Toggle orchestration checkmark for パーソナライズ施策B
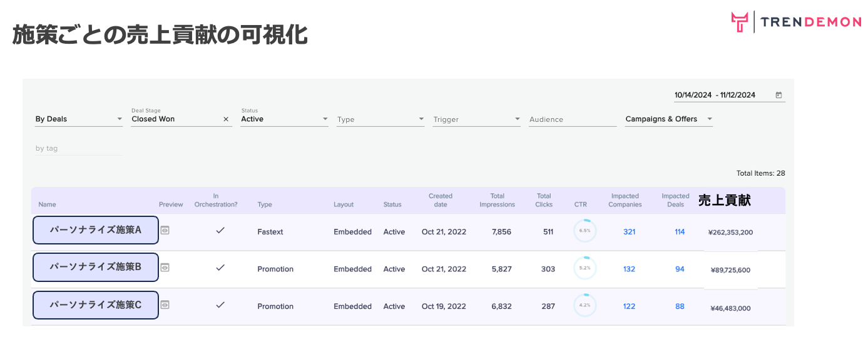This screenshot has width=868, height=357. point(220,268)
